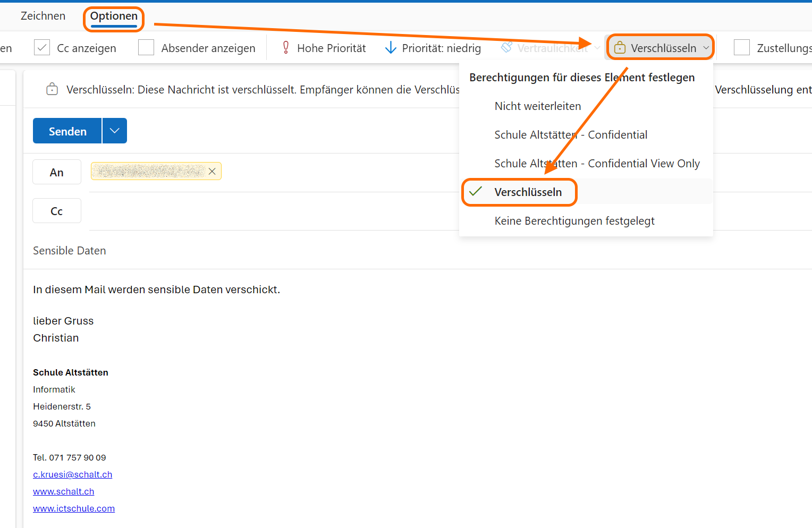812x528 pixels.
Task: Tick the Zustellungs checkbox
Action: 741,48
